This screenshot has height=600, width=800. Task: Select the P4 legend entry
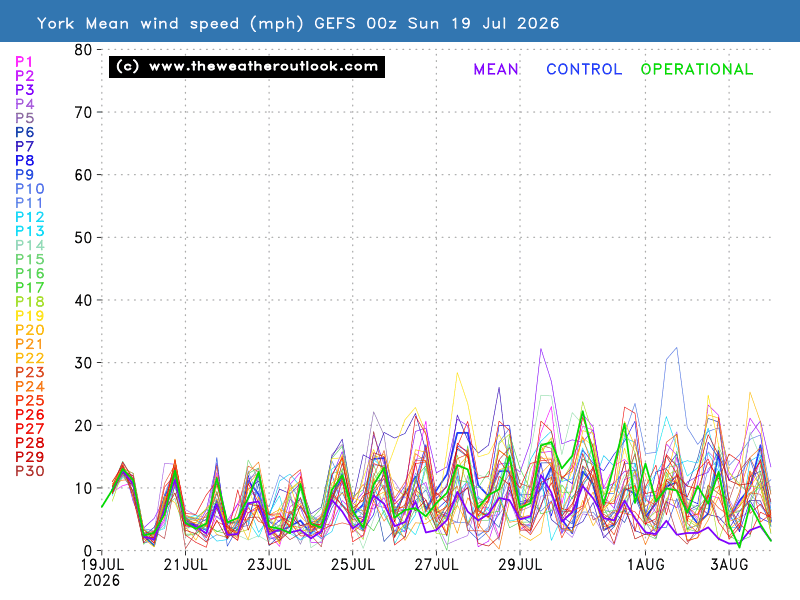[24, 104]
